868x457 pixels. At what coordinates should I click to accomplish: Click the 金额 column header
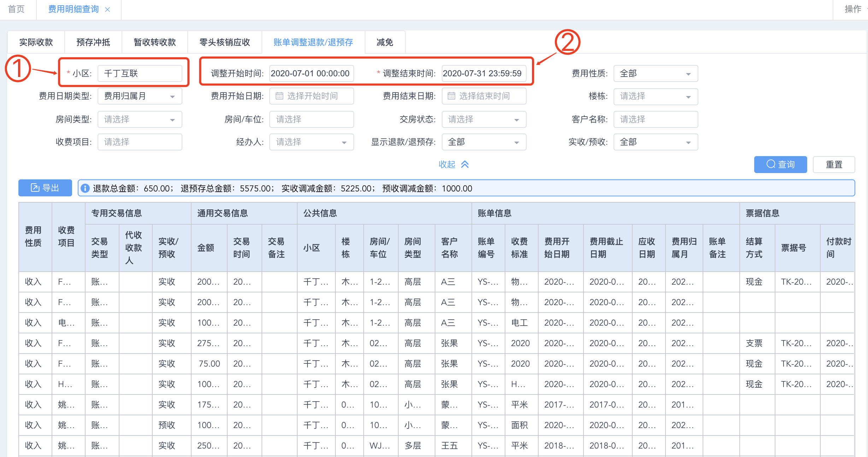click(209, 248)
